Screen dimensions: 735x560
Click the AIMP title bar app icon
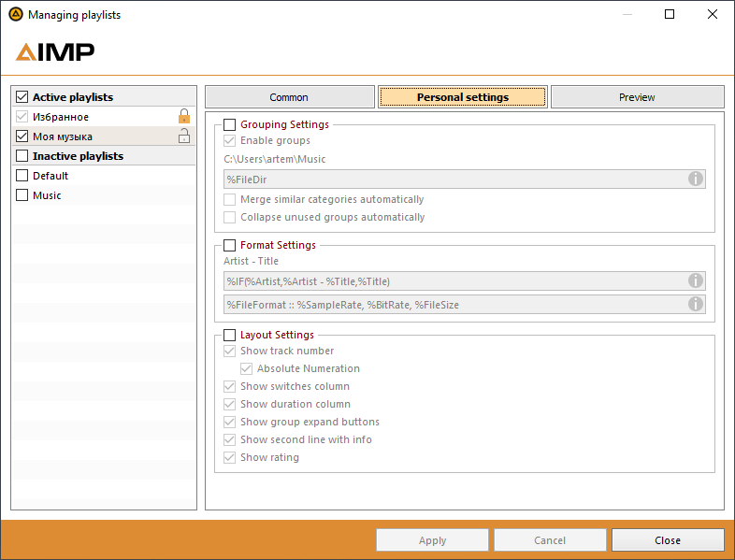15,15
